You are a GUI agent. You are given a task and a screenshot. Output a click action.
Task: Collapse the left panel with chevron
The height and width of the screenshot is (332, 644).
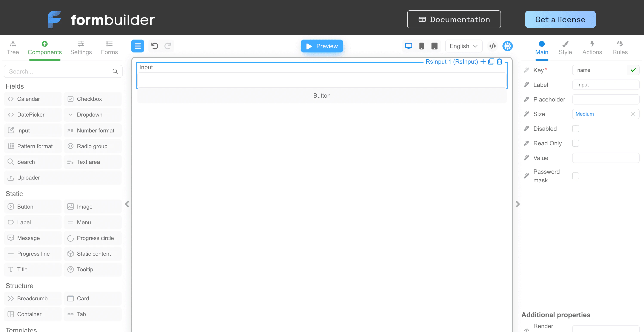click(127, 204)
